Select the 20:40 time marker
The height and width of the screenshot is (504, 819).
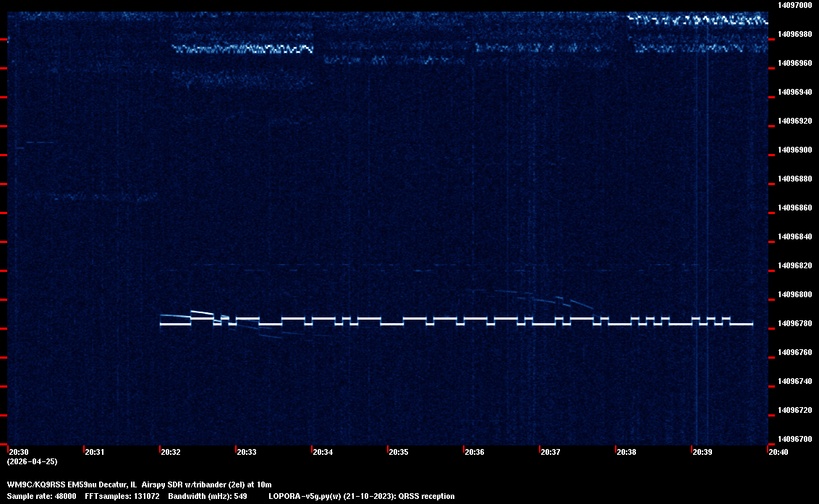click(x=778, y=452)
